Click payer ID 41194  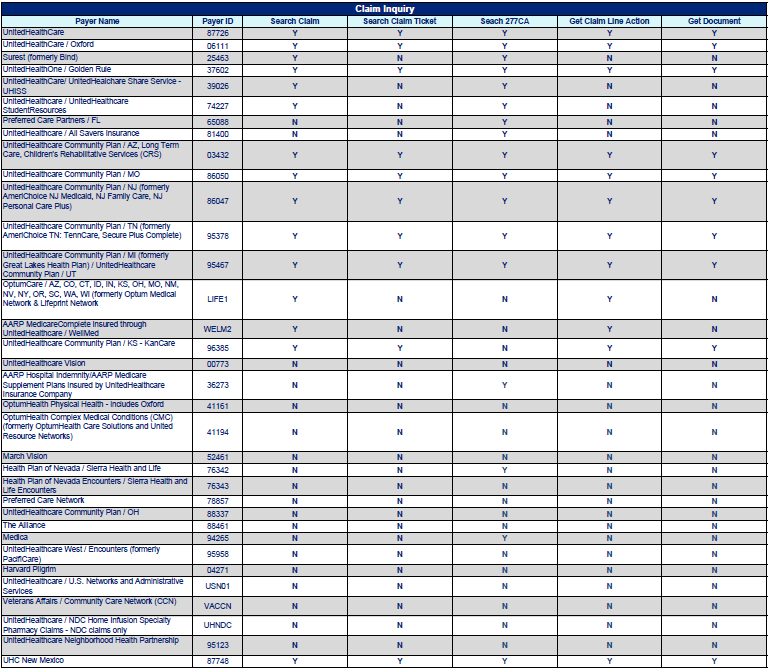pyautogui.click(x=218, y=432)
